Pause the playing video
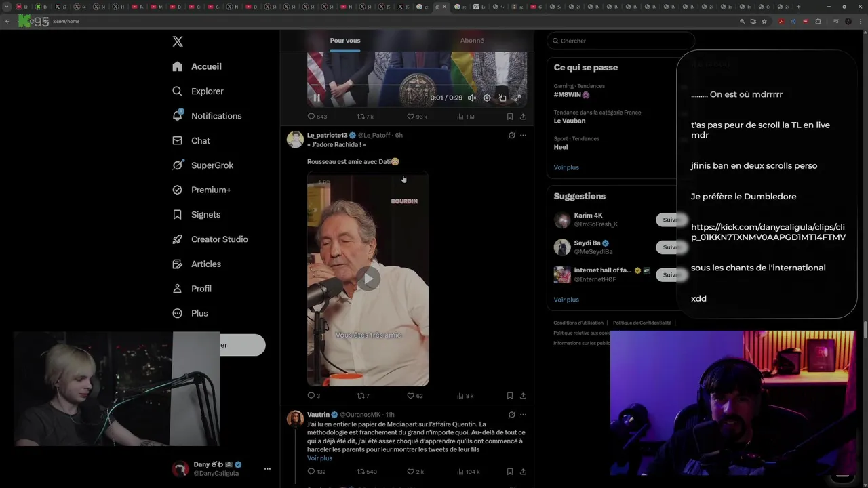 (317, 98)
